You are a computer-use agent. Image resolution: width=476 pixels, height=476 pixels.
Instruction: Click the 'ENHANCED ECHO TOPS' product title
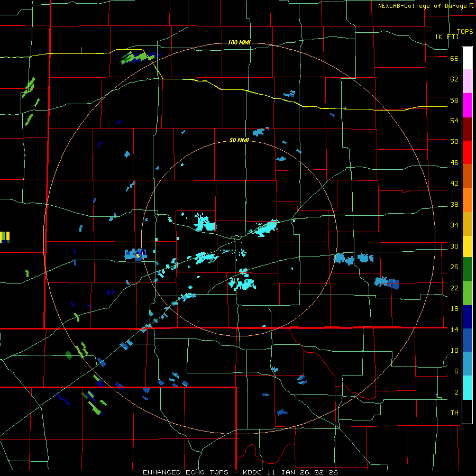[x=186, y=472]
